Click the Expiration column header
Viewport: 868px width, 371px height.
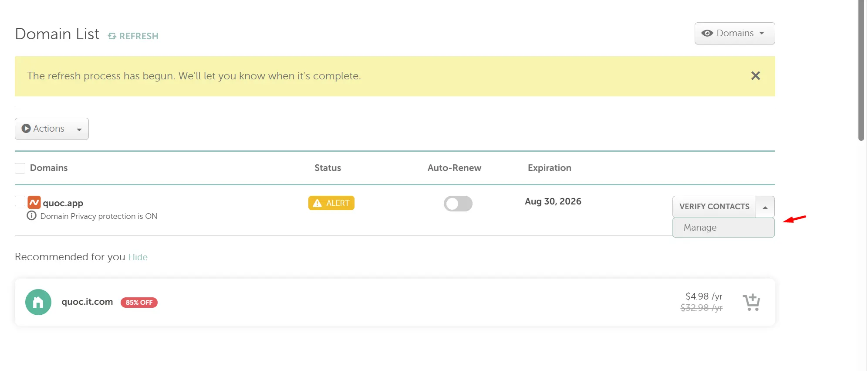coord(549,168)
